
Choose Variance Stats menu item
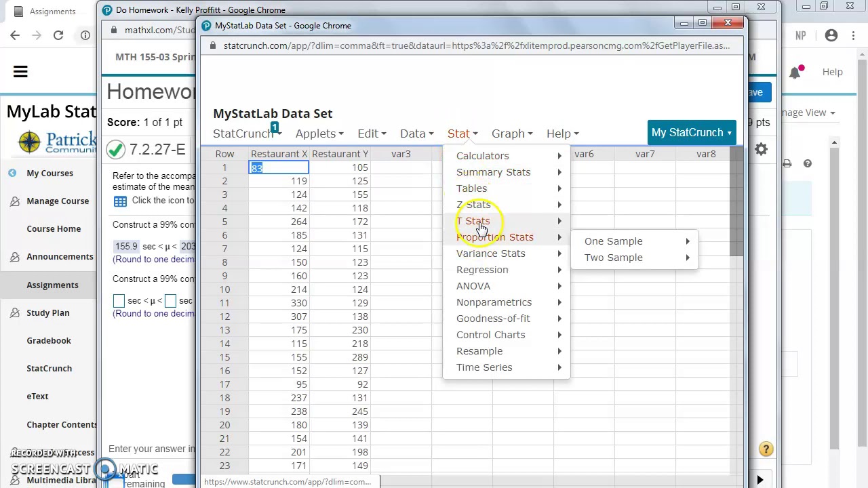coord(507,253)
